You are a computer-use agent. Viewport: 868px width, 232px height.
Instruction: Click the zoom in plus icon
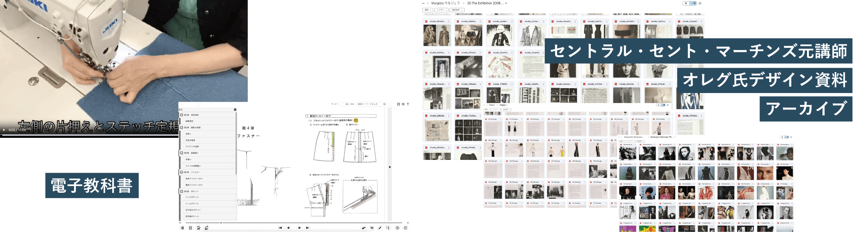[397, 228]
